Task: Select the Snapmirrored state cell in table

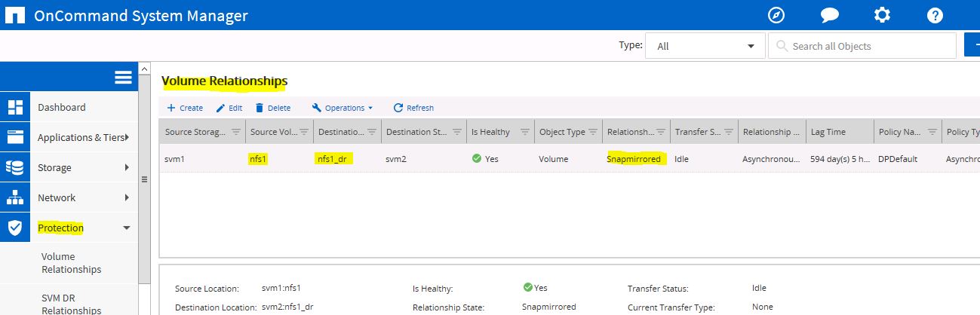Action: 634,159
